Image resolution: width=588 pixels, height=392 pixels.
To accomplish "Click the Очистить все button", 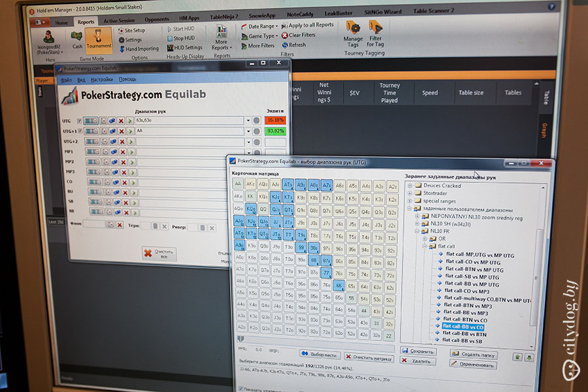I will tap(159, 253).
